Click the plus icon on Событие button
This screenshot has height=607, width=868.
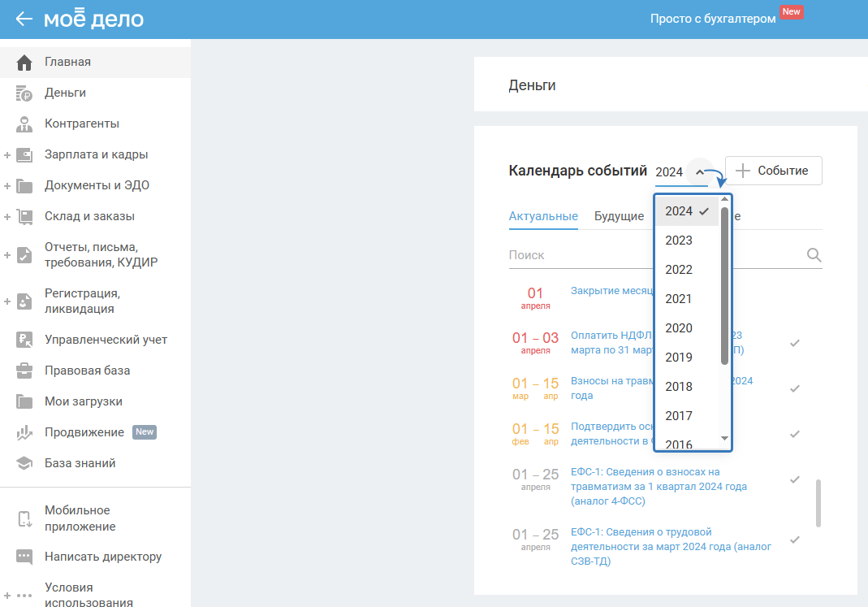742,171
